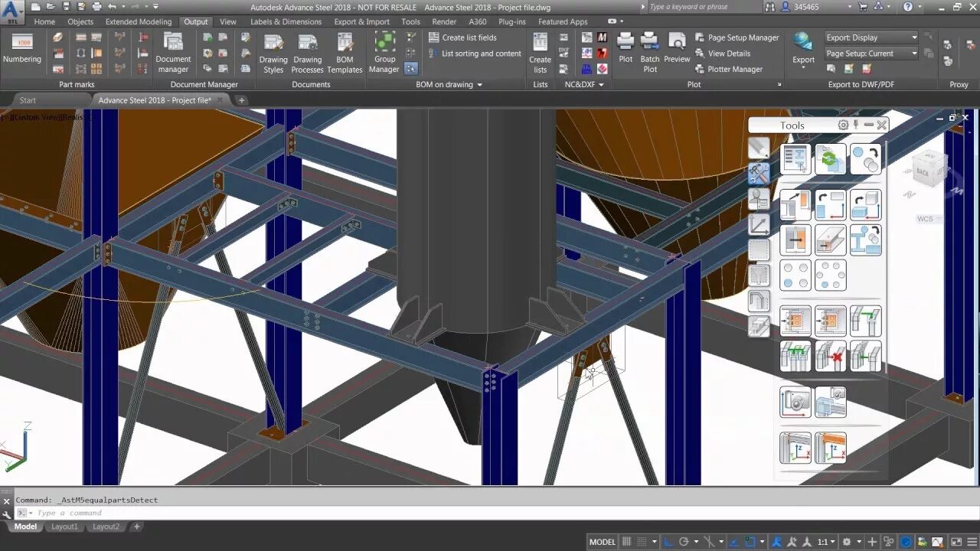Switch to the Start file tab
This screenshot has height=551, width=980.
[x=28, y=100]
